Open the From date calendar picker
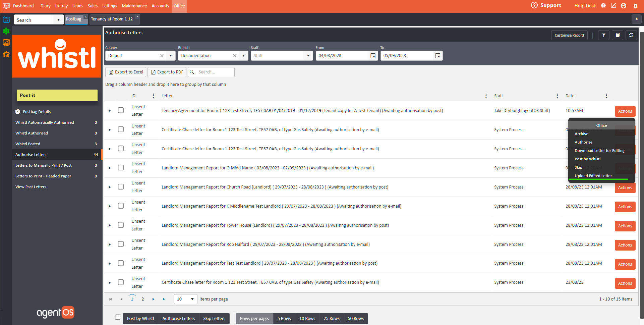Screen dimensions: 644x325 tap(373, 56)
